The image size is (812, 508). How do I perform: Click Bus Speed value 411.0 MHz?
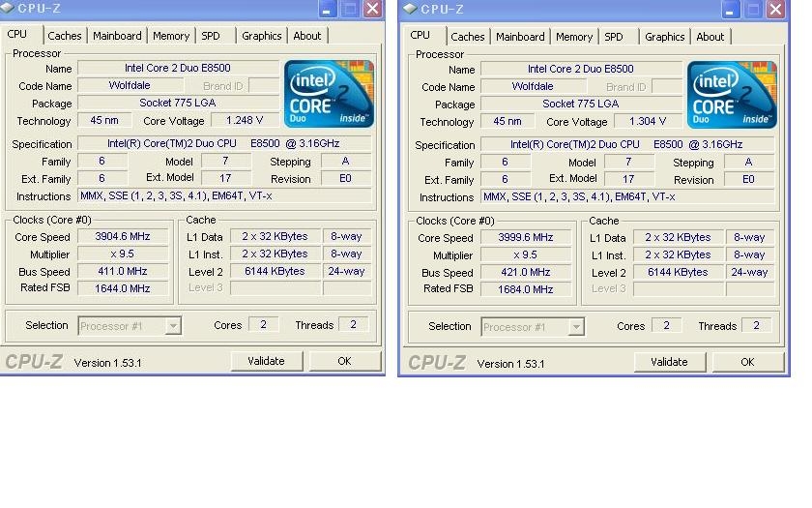[x=123, y=271]
